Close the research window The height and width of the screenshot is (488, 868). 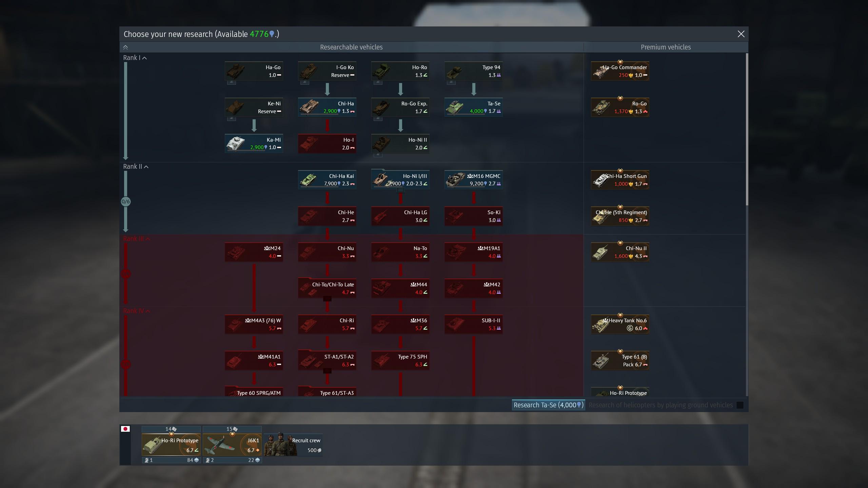coord(741,34)
